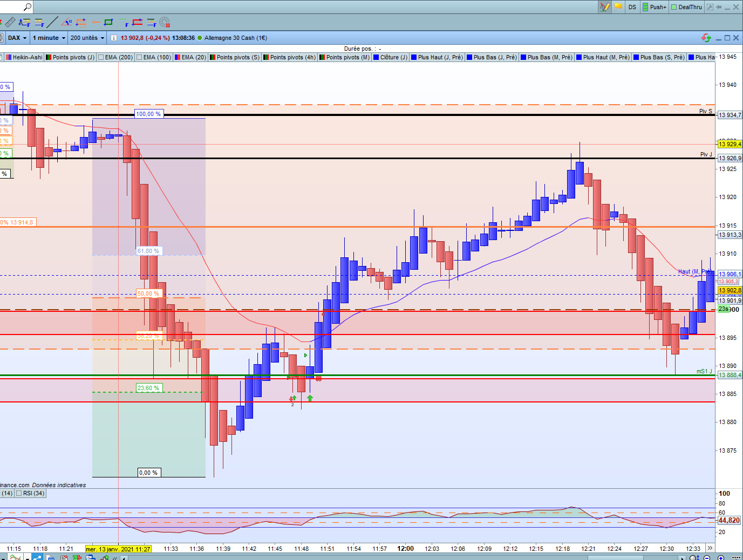743x560 pixels.
Task: Click the 50,00 % Fibonacci label
Action: pyautogui.click(x=148, y=293)
